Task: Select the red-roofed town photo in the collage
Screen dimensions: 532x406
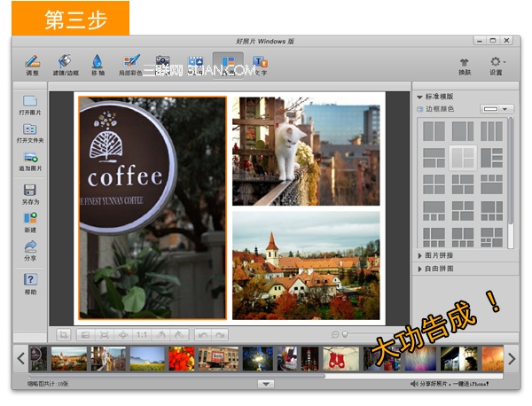Action: click(x=306, y=266)
